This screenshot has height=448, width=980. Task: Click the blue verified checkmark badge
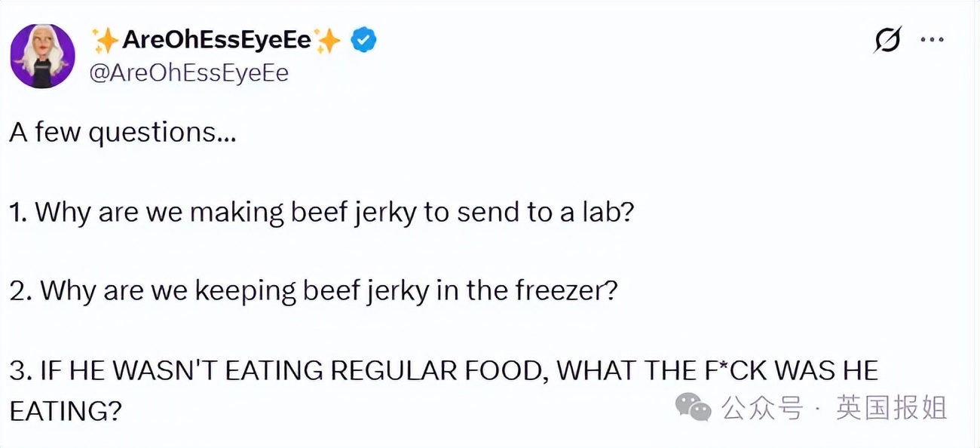click(x=364, y=40)
